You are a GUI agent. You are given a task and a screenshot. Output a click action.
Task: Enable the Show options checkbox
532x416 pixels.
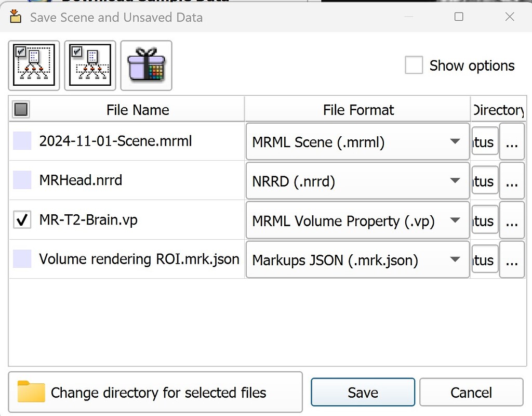pos(414,66)
